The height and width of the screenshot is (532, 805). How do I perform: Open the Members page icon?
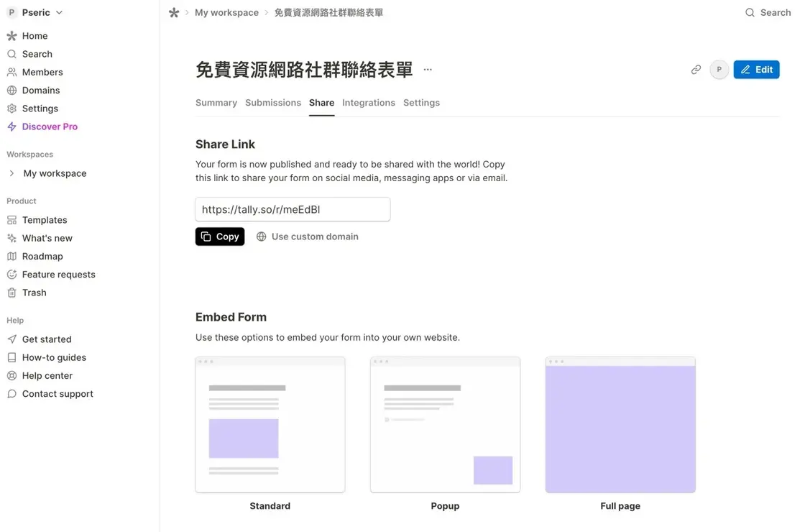tap(11, 73)
